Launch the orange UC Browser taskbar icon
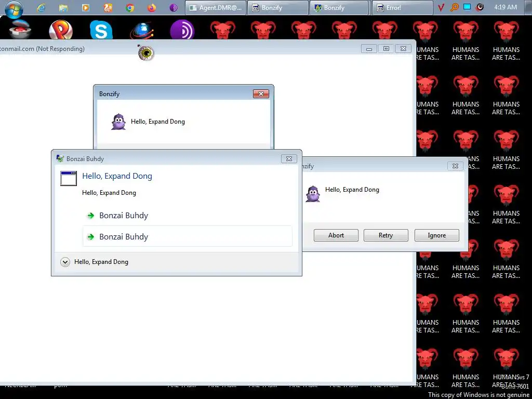This screenshot has height=399, width=532. 108,8
